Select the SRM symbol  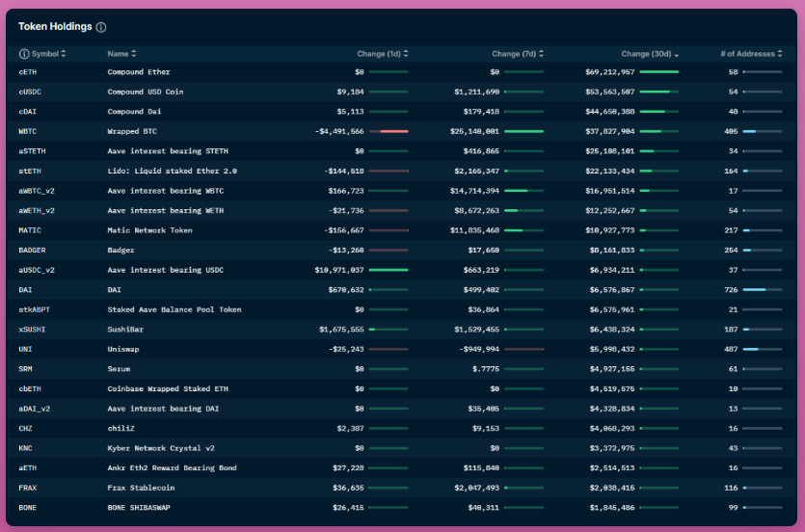click(25, 369)
